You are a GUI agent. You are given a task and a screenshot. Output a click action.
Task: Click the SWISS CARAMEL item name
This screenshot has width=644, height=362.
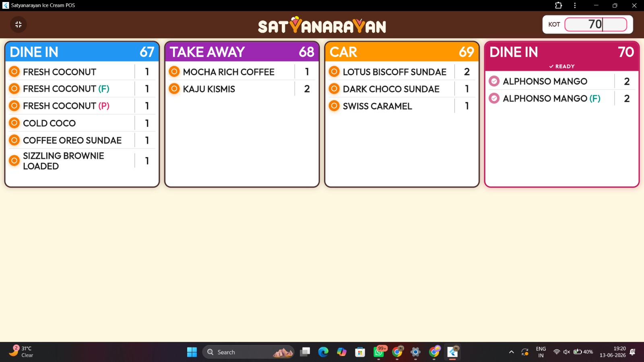377,106
